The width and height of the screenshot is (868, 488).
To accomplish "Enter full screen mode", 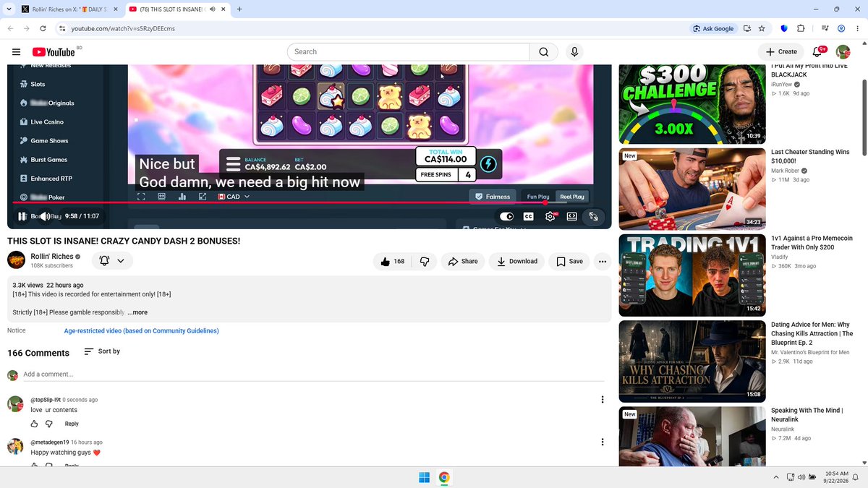I will pyautogui.click(x=593, y=216).
